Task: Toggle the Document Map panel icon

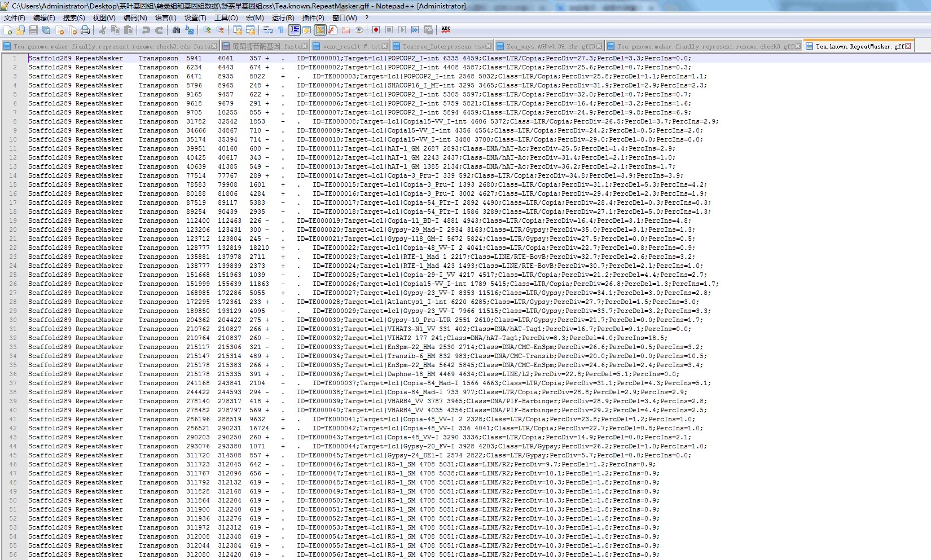Action: click(320, 30)
